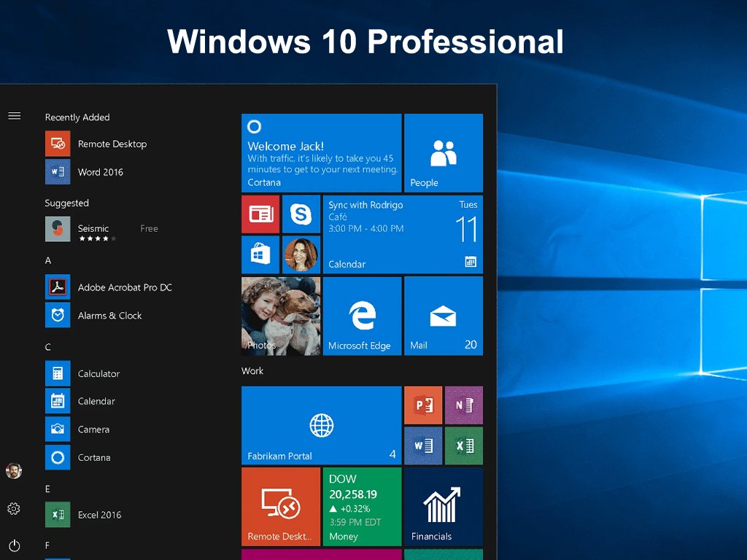Screen dimensions: 747x560
Task: Open the Financials tile
Action: [443, 507]
